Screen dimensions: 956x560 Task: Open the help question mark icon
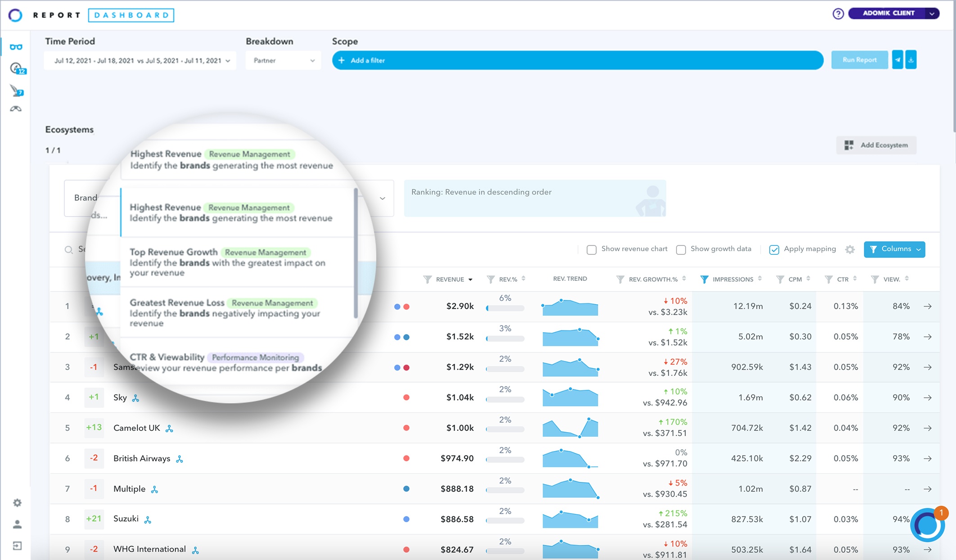click(x=838, y=14)
